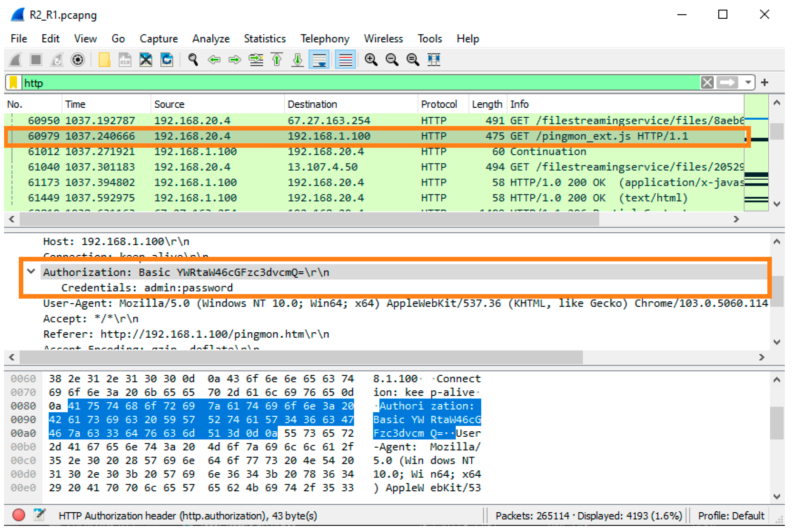Toggle packet colorization rules button
This screenshot has height=532, width=793.
[345, 60]
